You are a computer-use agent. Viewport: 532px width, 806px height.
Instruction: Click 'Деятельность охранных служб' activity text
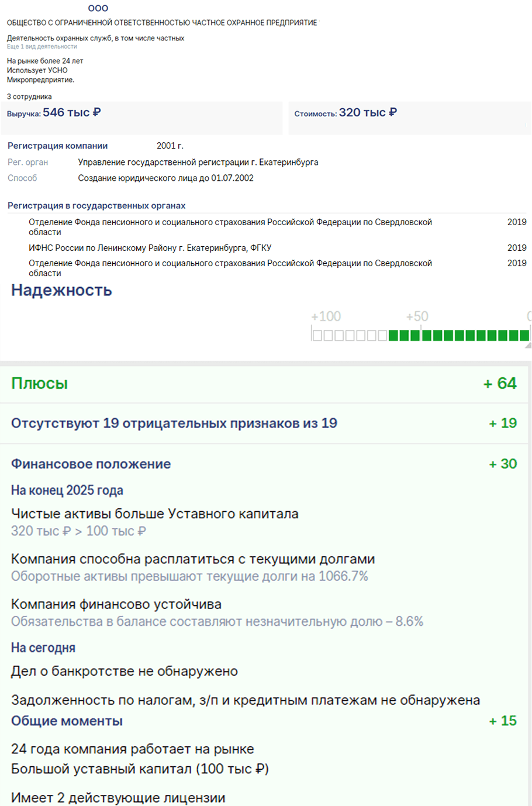95,38
